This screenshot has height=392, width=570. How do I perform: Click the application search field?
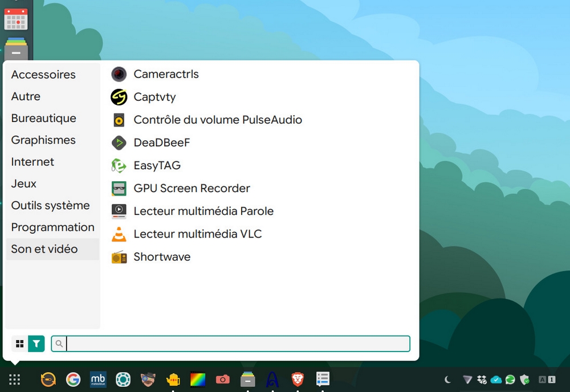(231, 344)
